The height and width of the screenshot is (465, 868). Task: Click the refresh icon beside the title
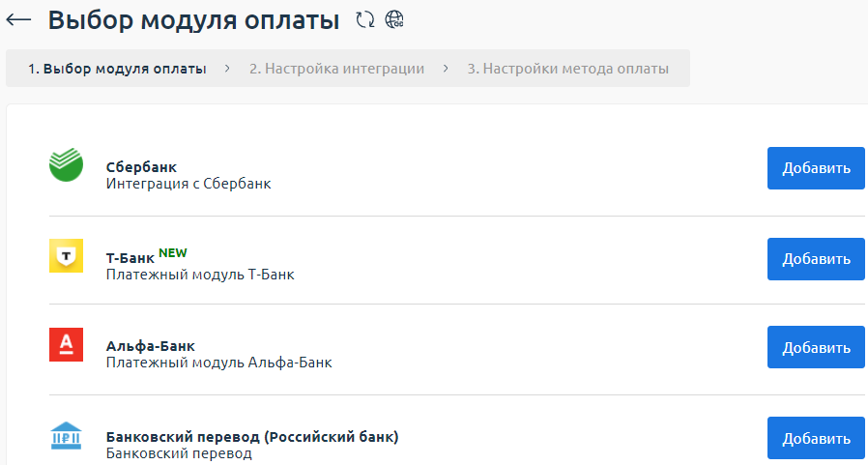364,19
